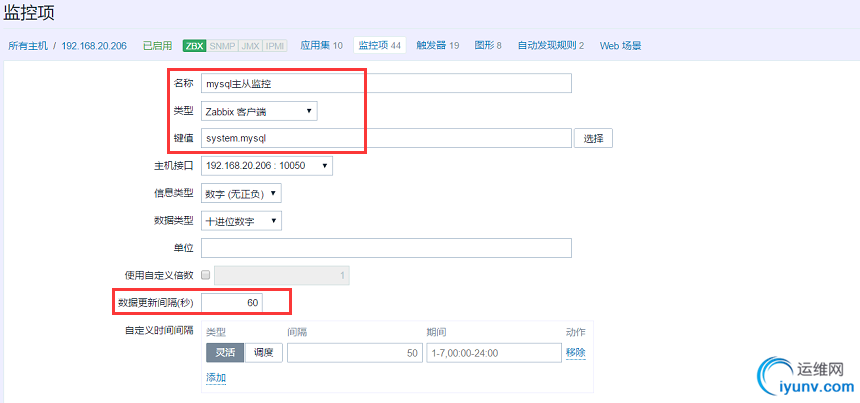Image resolution: width=860 pixels, height=403 pixels.
Task: Select the 调度 interval type toggle
Action: click(x=264, y=352)
